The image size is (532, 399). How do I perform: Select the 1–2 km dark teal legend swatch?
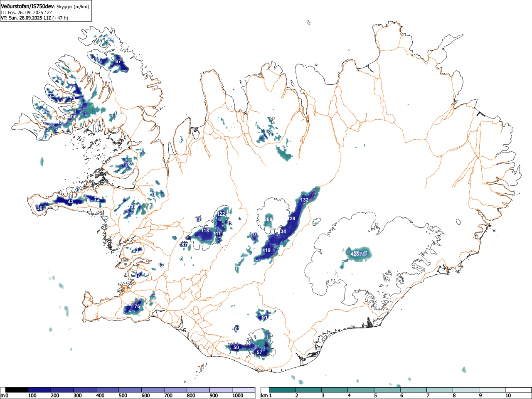[283, 390]
